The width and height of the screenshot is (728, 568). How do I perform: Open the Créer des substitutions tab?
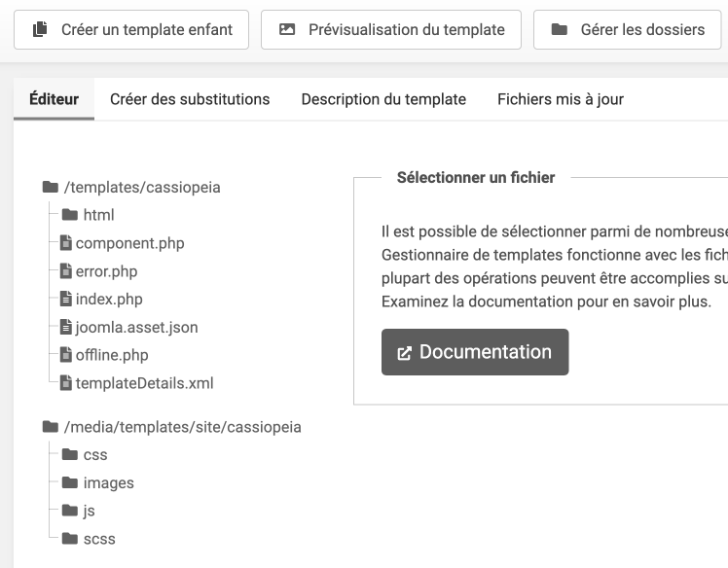[190, 99]
